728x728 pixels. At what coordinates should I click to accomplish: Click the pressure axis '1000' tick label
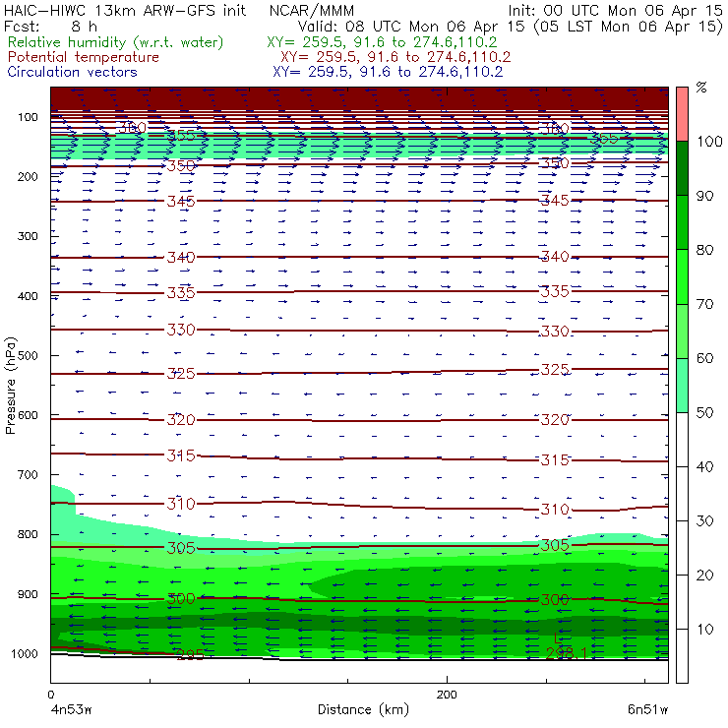coord(25,653)
